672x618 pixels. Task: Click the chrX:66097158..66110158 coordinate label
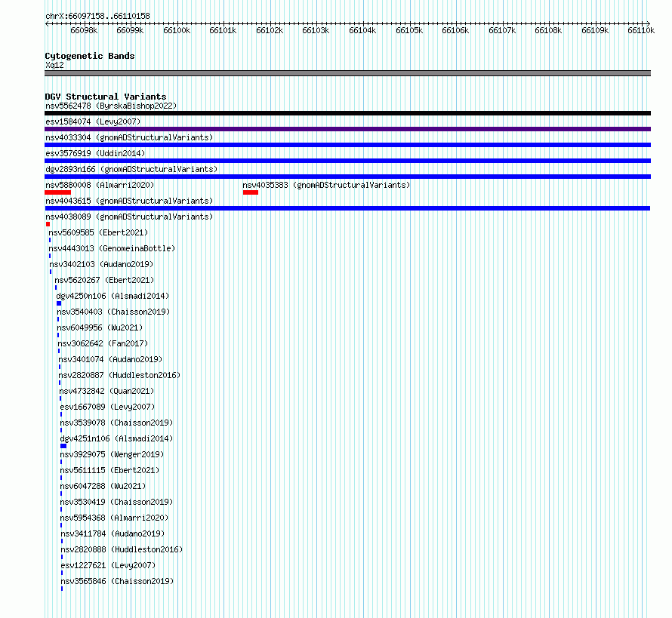point(97,17)
